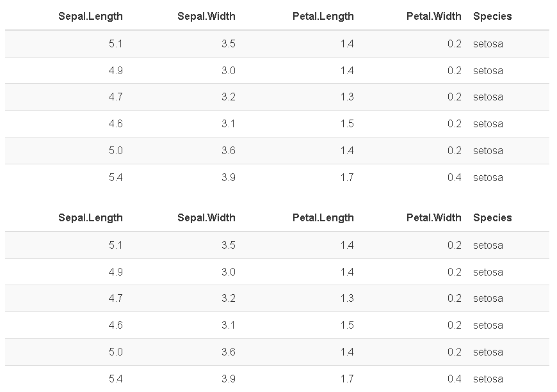Click the 0.4 Petal.Width cell in first table
This screenshot has width=557, height=392.
click(x=455, y=177)
